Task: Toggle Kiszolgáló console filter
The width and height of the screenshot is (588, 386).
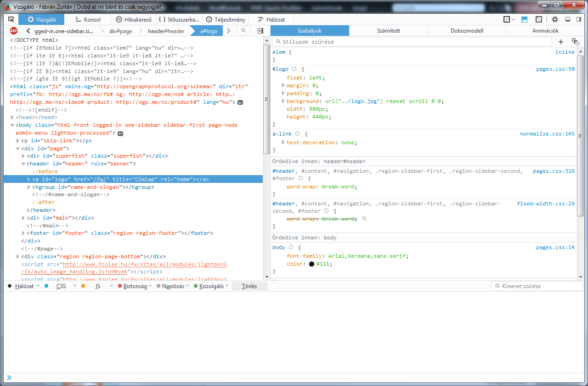Action: [x=209, y=286]
